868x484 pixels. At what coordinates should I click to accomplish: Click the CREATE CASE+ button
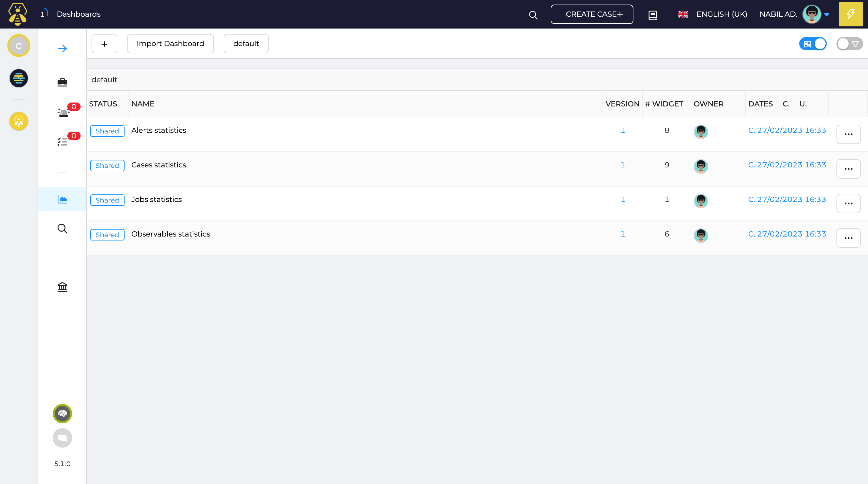tap(592, 14)
